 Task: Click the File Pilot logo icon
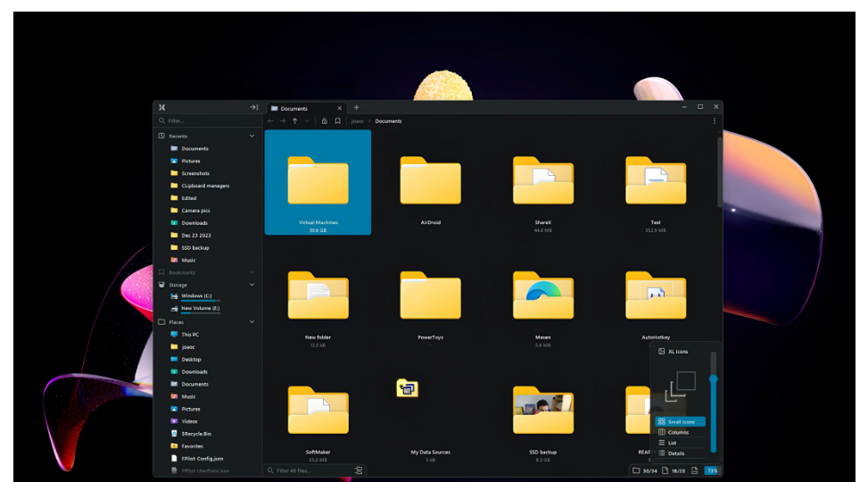point(161,107)
